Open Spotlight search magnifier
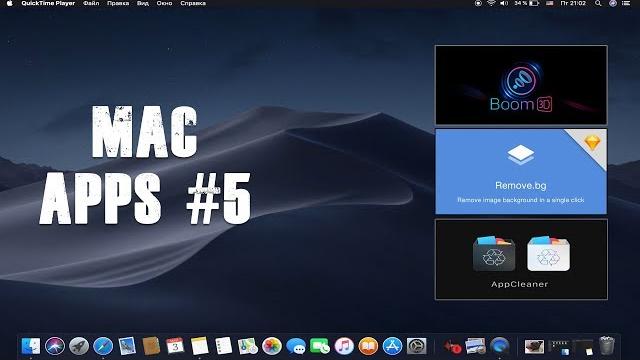Viewport: 640px width, 360px height. point(598,3)
